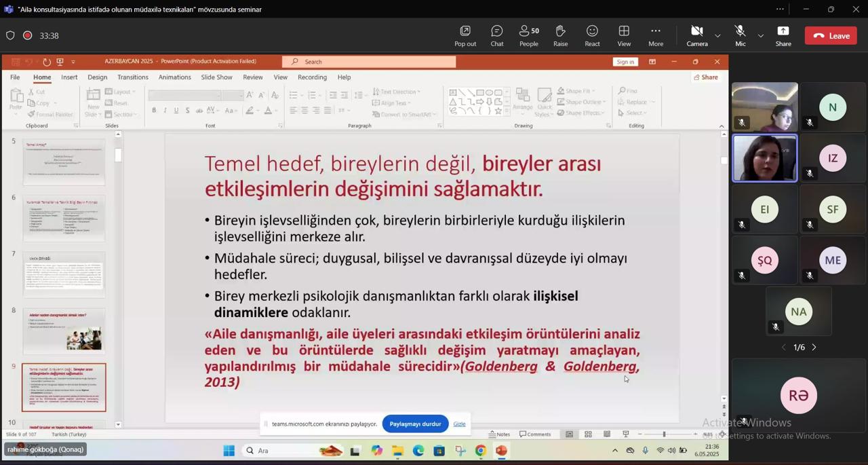Leave the meeting
This screenshot has width=868, height=465.
831,36
